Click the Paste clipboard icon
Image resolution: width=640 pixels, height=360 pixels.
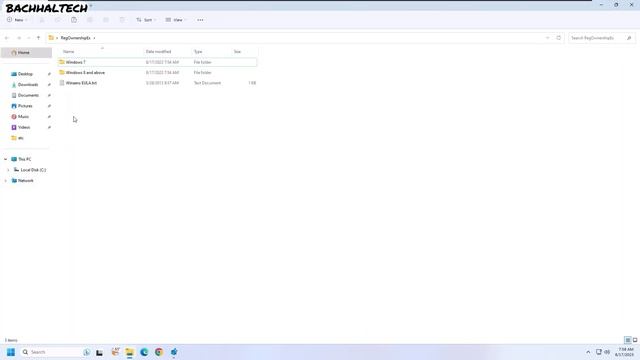(74, 20)
